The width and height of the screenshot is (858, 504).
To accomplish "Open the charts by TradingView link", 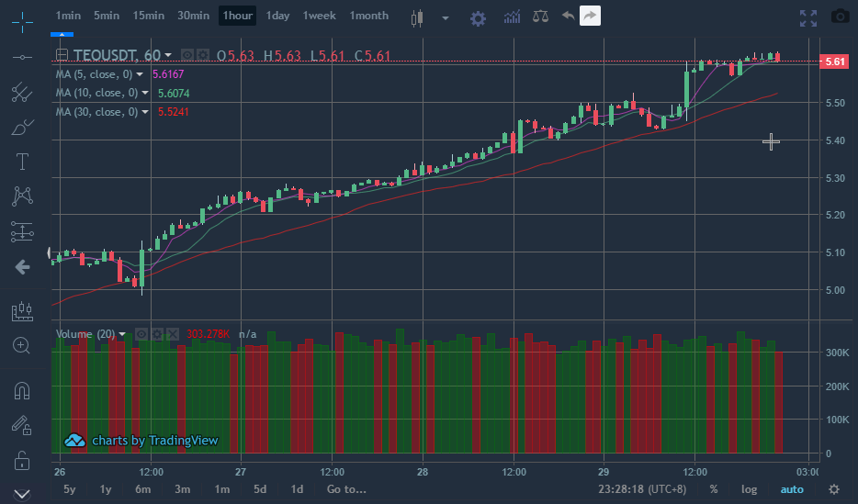I will tap(141, 441).
